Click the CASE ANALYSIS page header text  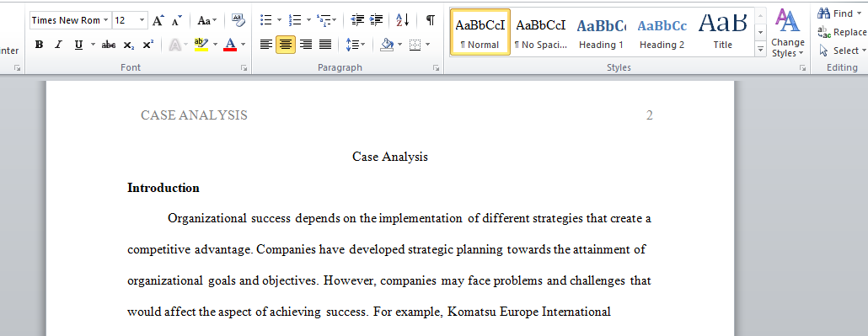[195, 115]
